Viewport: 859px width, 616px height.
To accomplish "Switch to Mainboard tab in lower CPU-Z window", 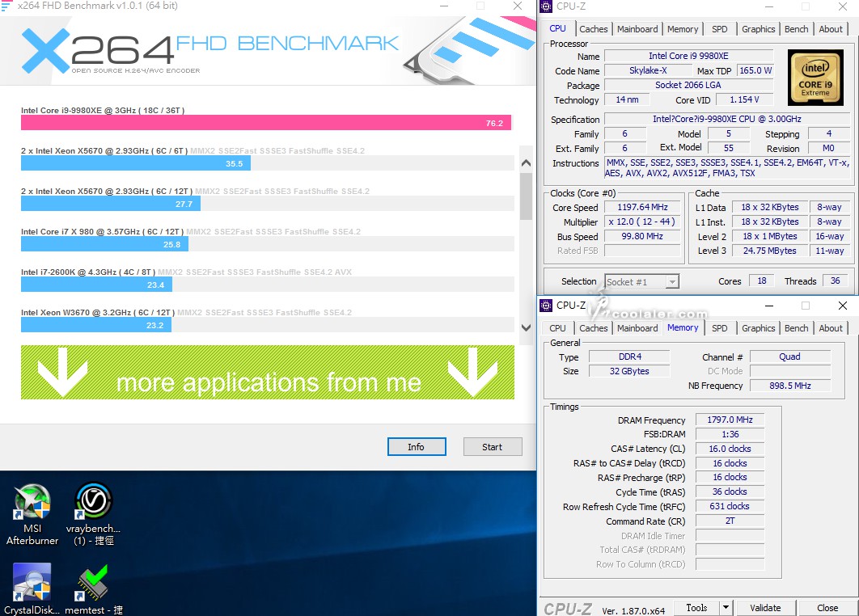I will [637, 328].
